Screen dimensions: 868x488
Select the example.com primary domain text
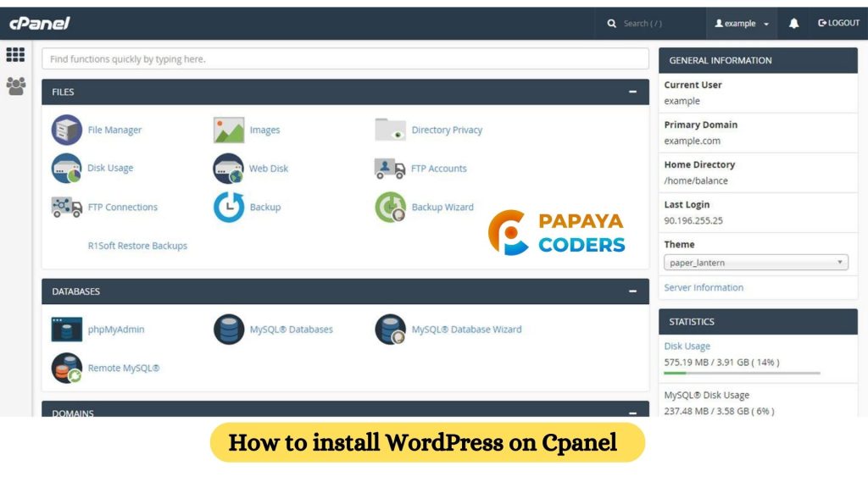[692, 141]
